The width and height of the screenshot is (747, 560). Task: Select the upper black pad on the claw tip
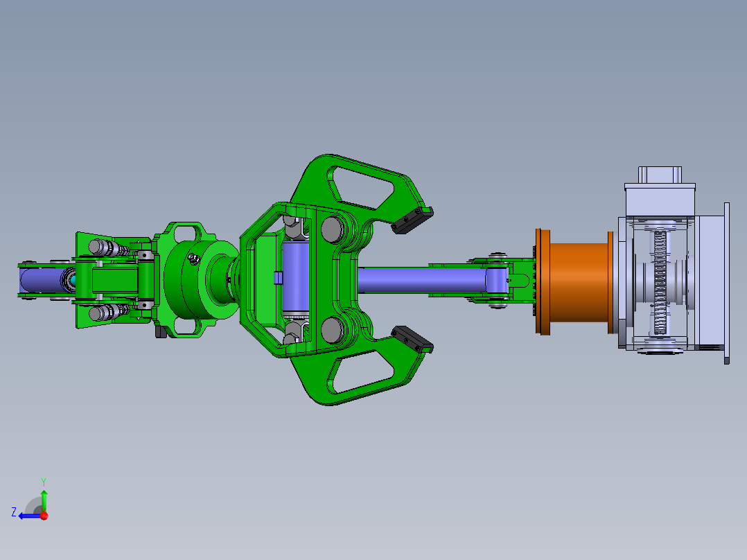[412, 220]
